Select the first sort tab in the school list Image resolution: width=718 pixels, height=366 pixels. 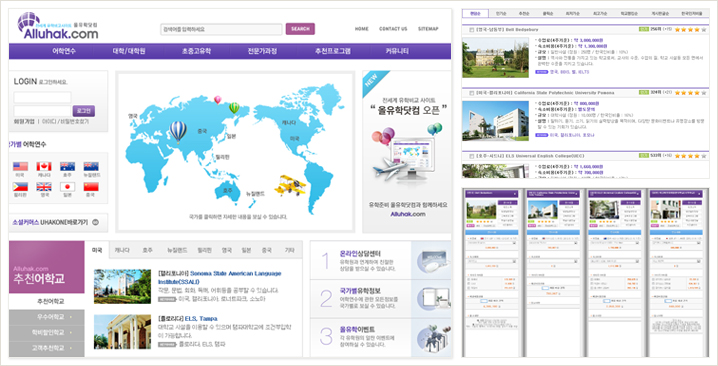pos(475,13)
